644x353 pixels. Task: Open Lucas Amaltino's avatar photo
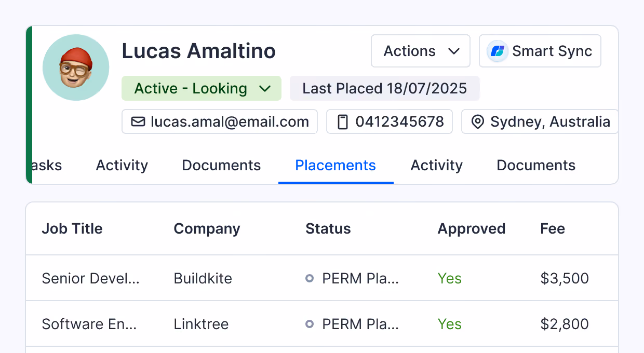pyautogui.click(x=76, y=67)
